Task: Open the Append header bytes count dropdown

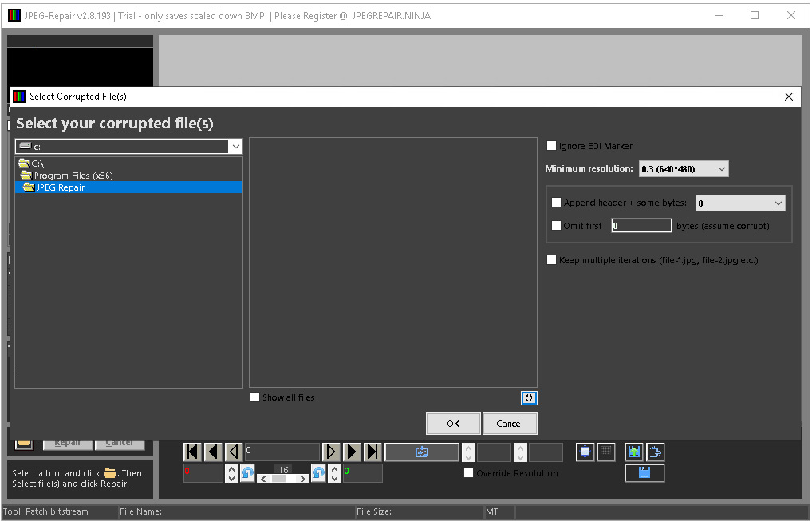Action: [x=740, y=203]
